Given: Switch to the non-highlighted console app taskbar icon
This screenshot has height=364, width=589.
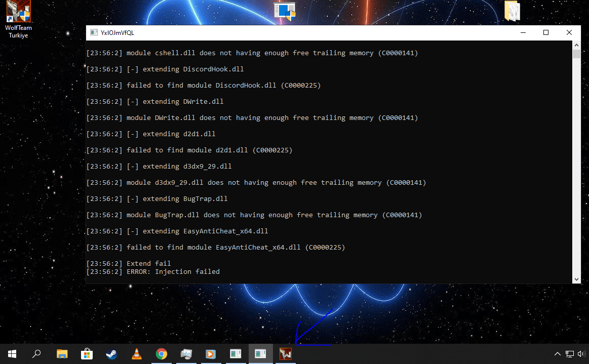Looking at the screenshot, I should (235, 354).
